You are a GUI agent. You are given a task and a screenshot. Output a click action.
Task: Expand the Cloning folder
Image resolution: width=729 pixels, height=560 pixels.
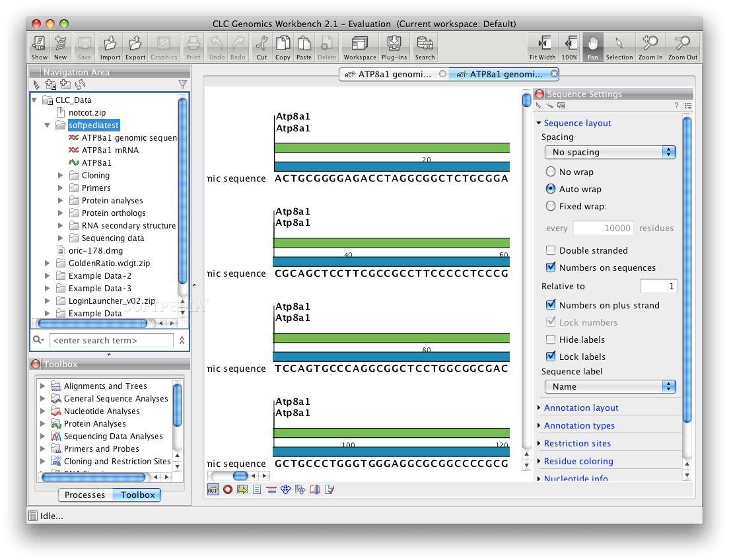61,176
